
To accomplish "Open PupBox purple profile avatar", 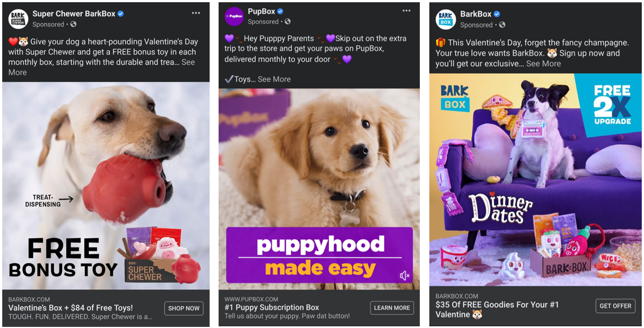I will point(234,16).
